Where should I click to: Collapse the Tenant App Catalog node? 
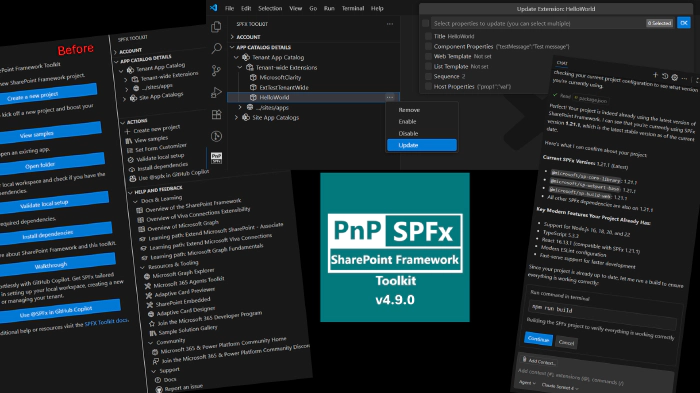click(x=236, y=57)
